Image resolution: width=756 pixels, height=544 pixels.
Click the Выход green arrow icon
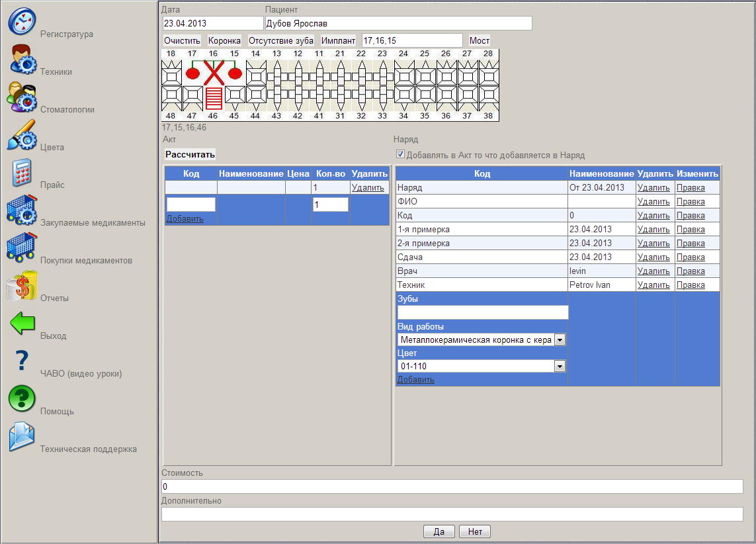tap(22, 324)
